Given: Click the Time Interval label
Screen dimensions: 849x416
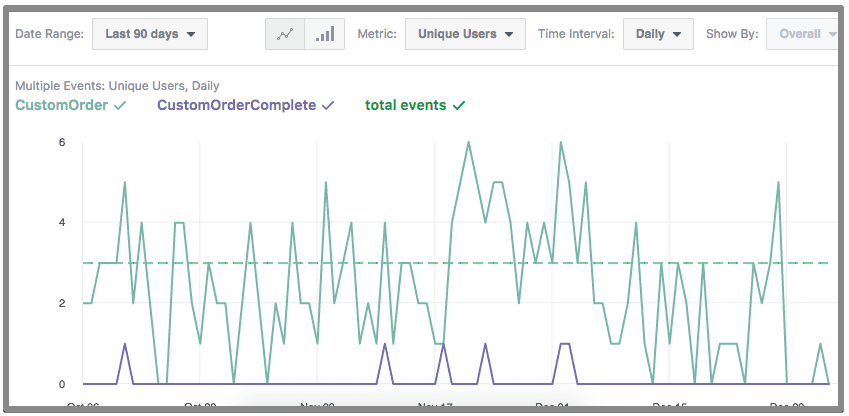Looking at the screenshot, I should pos(575,34).
